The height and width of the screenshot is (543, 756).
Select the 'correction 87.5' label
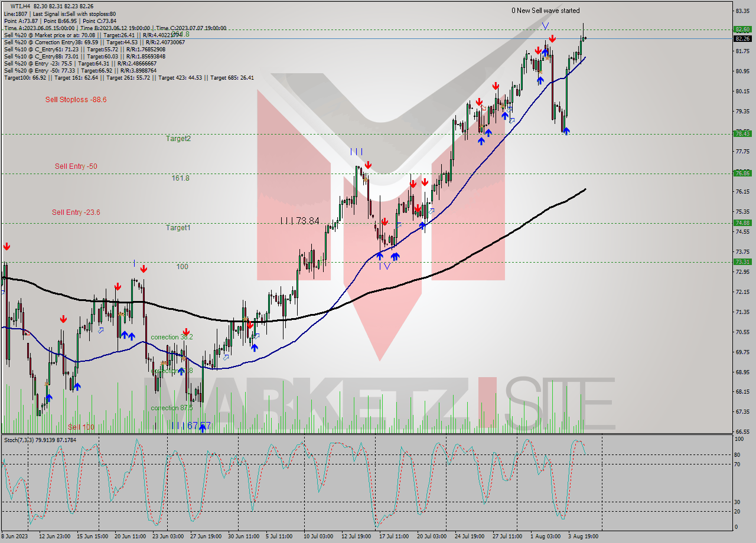point(172,408)
